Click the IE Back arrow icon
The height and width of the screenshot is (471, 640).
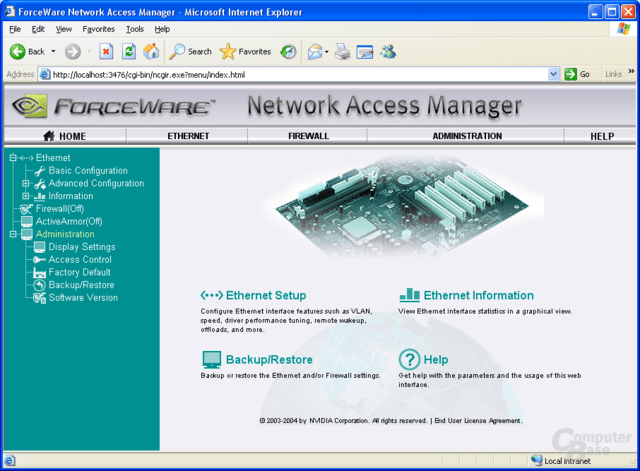17,52
